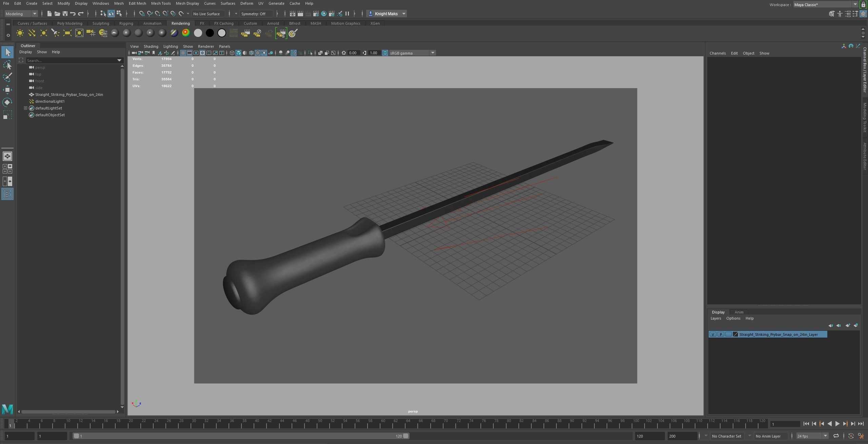The height and width of the screenshot is (444, 868).
Task: Open the Outliner search filter dropdown
Action: click(x=119, y=60)
